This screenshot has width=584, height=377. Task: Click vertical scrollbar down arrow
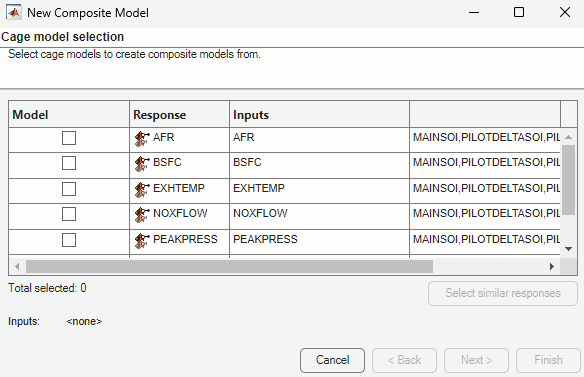[x=568, y=249]
